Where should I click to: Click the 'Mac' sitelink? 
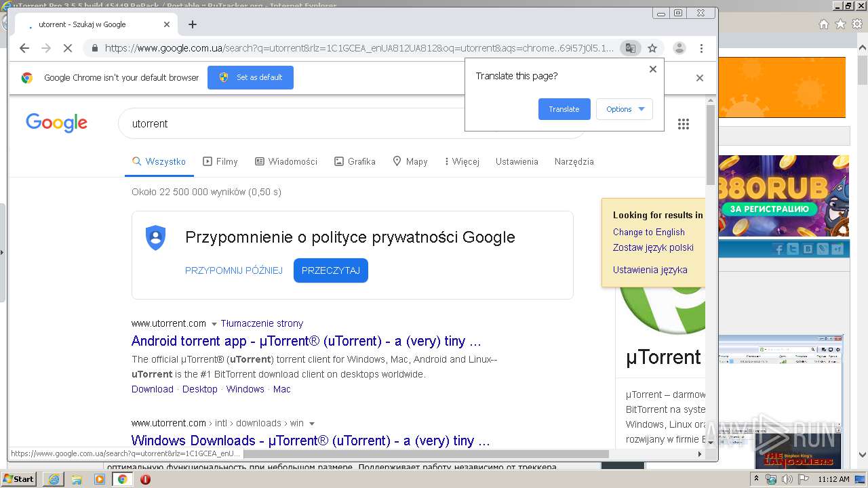click(282, 389)
